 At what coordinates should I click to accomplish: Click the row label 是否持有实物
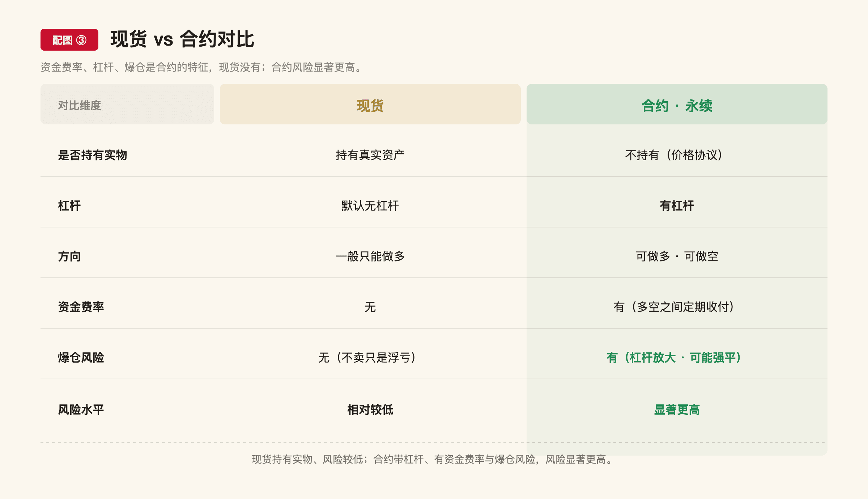[x=93, y=155]
